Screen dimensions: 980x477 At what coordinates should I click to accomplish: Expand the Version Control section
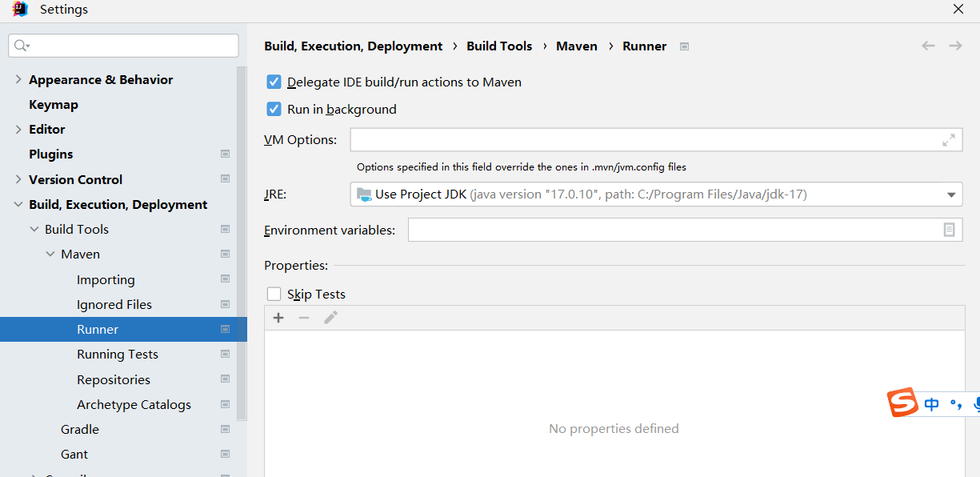[18, 179]
